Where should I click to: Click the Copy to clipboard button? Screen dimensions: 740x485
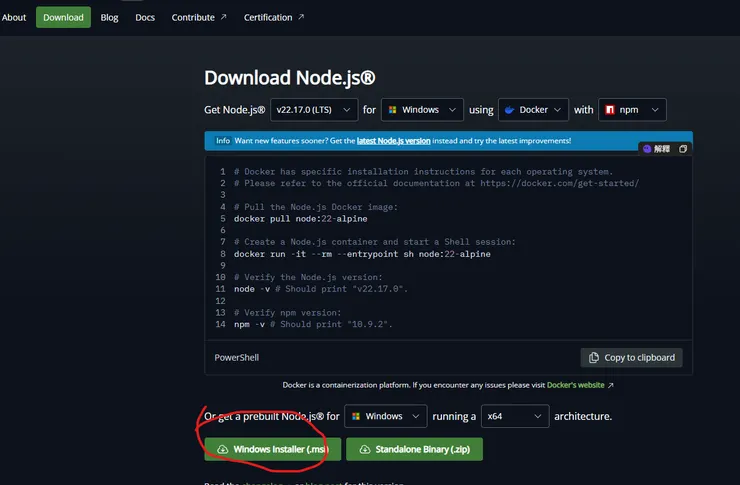631,358
